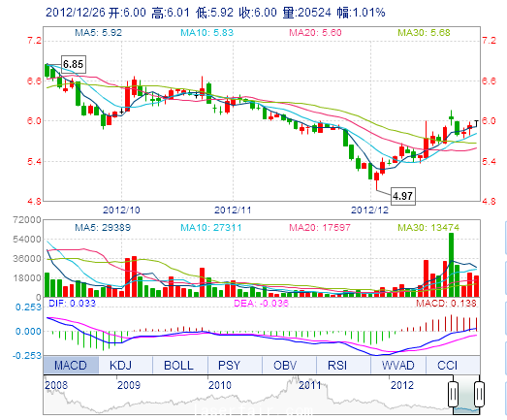Click the tallest green volume bar
507x420 pixels.
pos(451,265)
